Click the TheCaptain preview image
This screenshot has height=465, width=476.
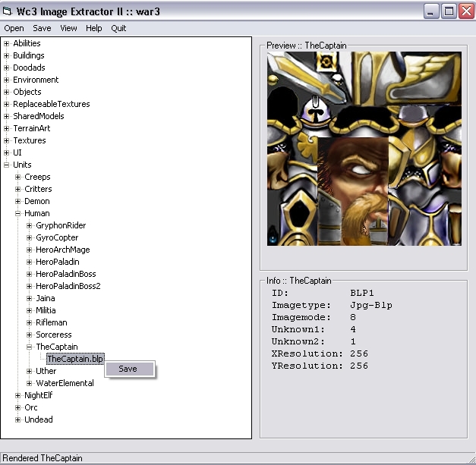364,149
